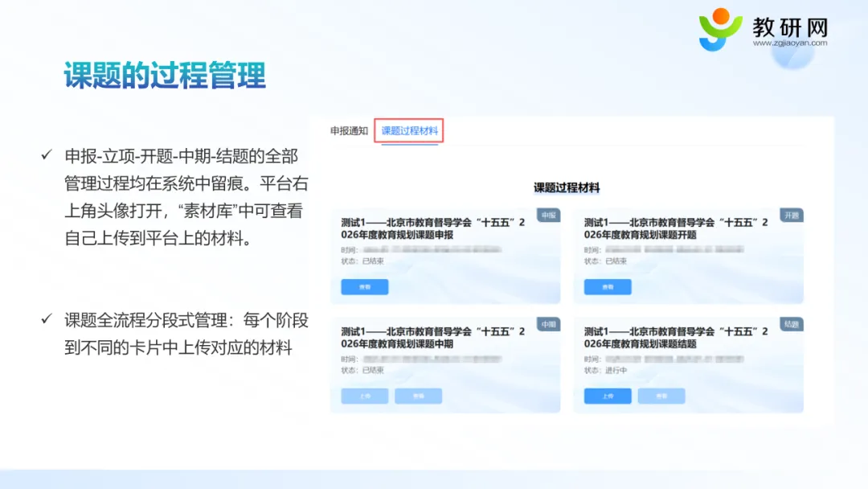
Task: Click the 申报 badge on first card
Action: pos(549,215)
